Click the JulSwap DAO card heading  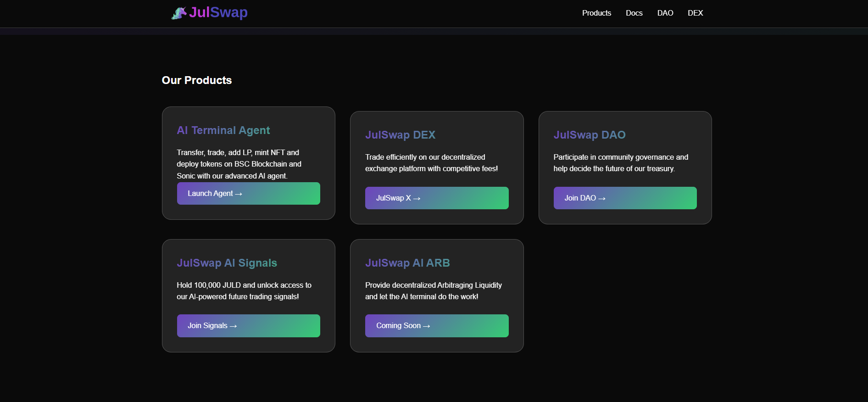point(589,135)
